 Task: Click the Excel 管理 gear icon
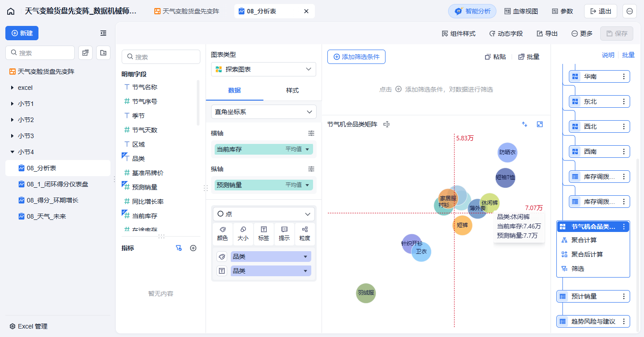(13, 326)
